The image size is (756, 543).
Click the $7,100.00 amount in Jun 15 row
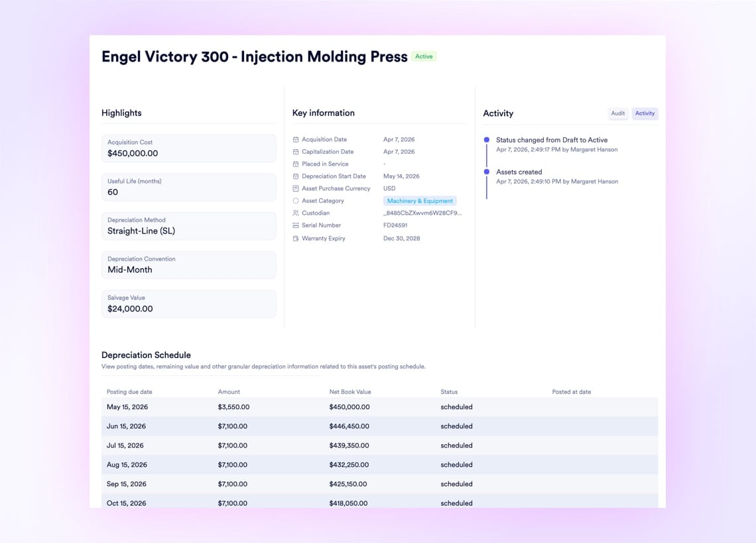(x=232, y=426)
